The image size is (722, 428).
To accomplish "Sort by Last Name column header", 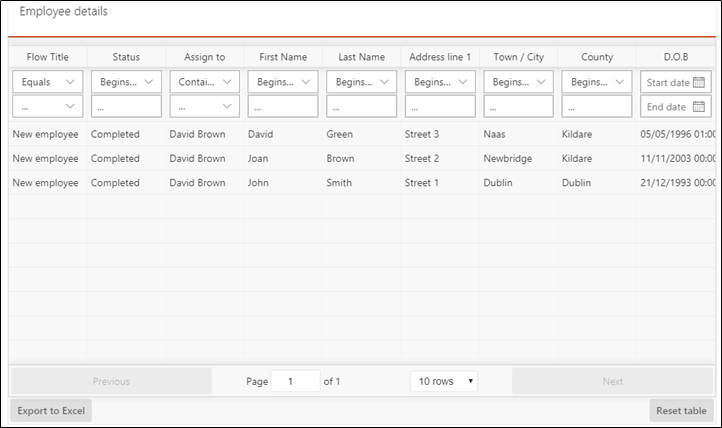I will pos(361,57).
